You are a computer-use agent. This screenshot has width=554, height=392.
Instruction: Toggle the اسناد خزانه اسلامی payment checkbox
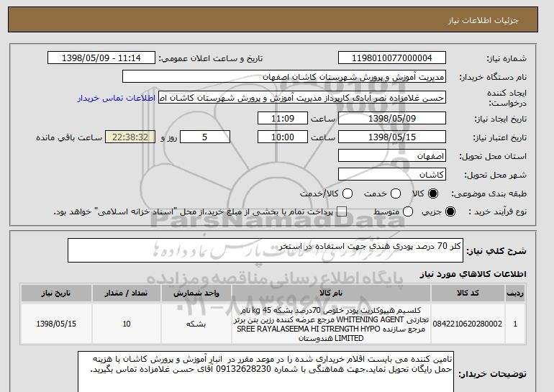pos(341,211)
